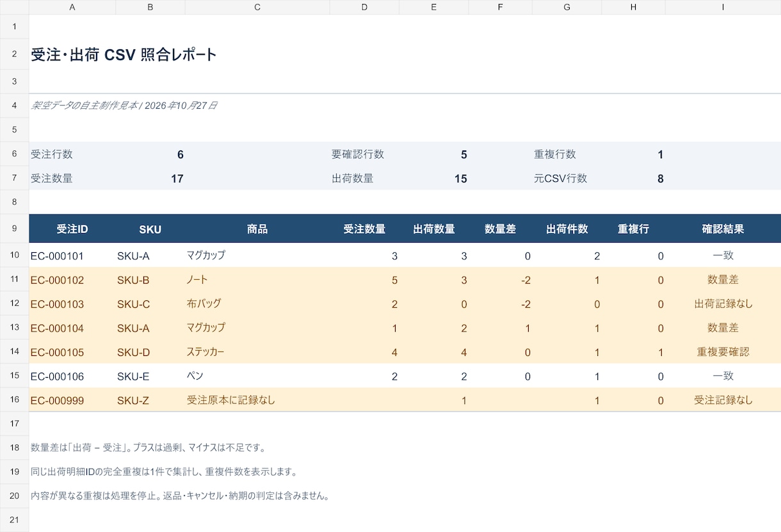Screen dimensions: 781x532
Task: Select cell EC-000106
Action: pos(72,376)
